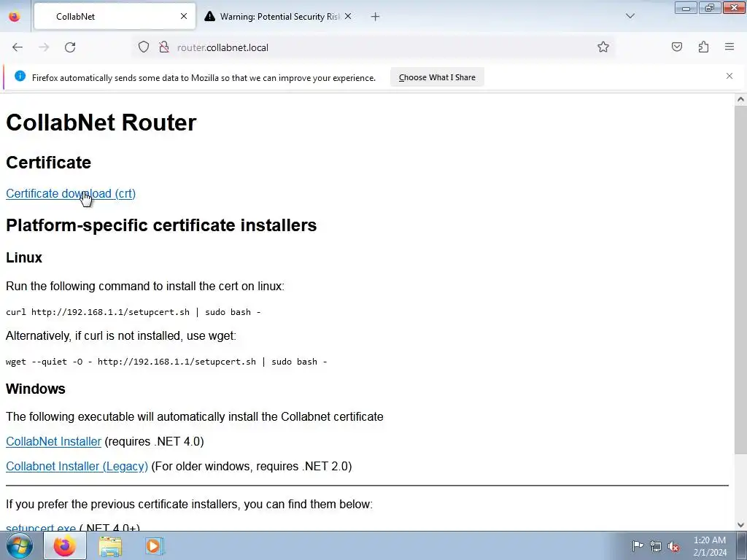Click the forward navigation arrow

pos(44,47)
